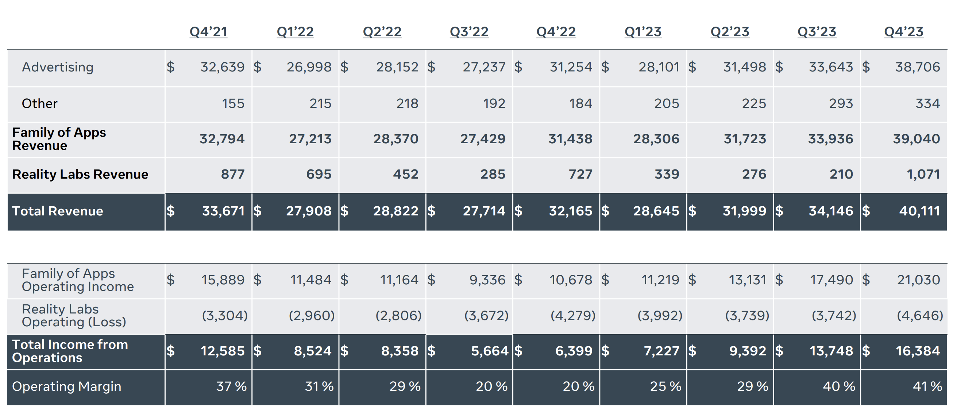Click Total Income from Operations label

coord(70,351)
